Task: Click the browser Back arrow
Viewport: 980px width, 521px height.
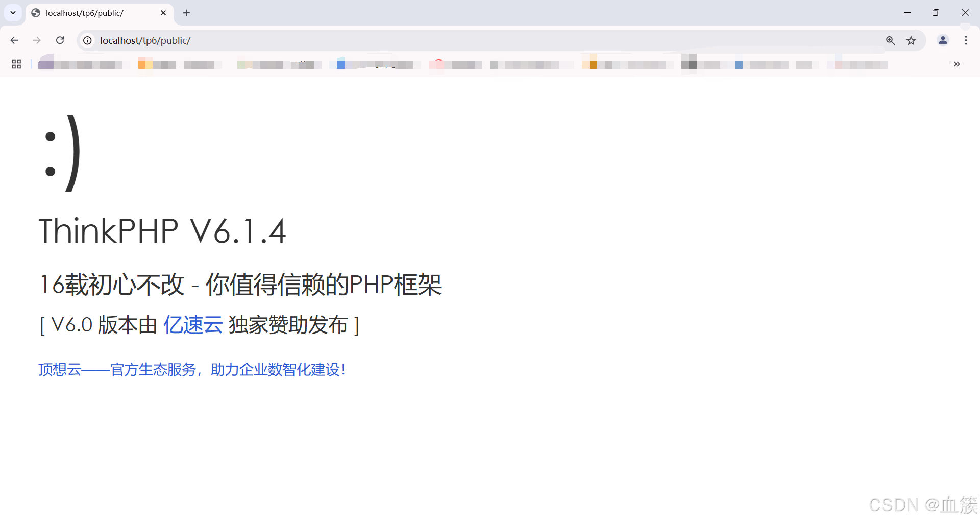Action: pyautogui.click(x=14, y=40)
